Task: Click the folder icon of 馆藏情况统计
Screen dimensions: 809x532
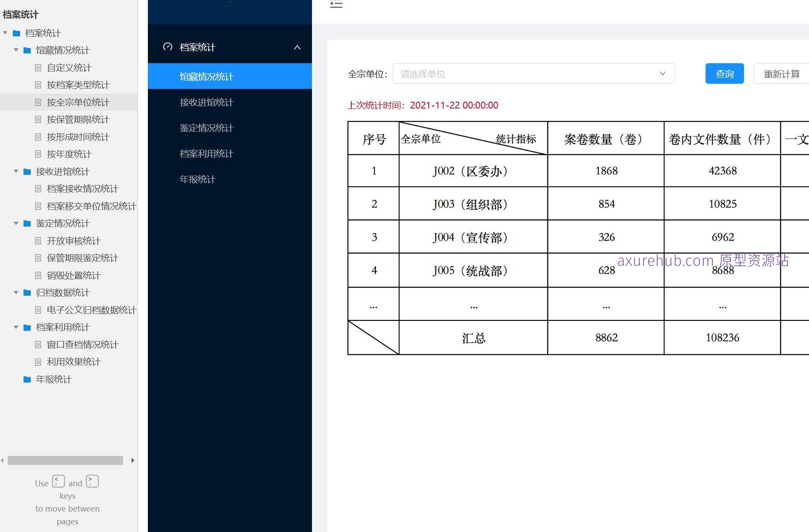Action: click(26, 50)
